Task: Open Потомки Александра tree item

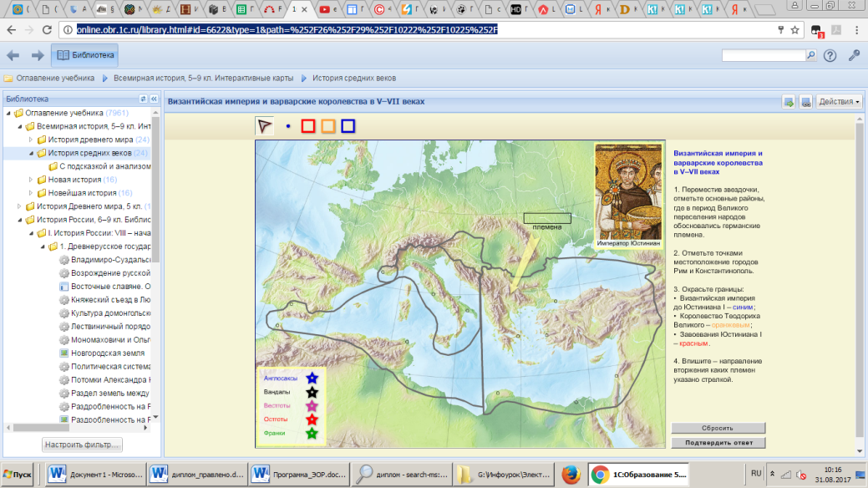Action: [105, 379]
